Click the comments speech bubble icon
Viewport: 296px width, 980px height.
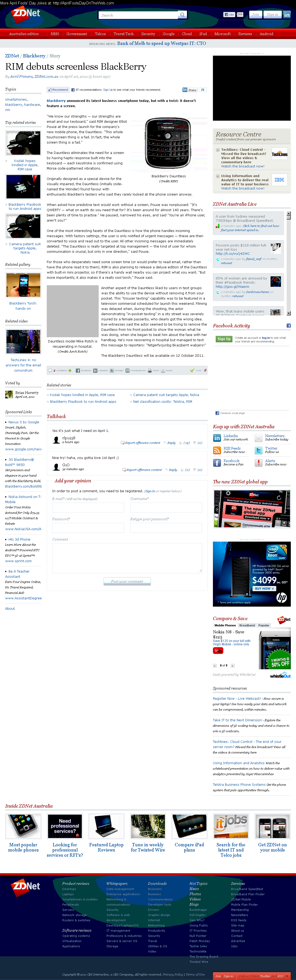pyautogui.click(x=50, y=370)
